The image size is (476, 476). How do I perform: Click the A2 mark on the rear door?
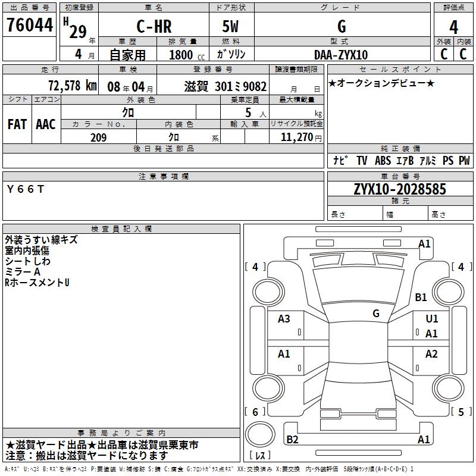point(431,353)
